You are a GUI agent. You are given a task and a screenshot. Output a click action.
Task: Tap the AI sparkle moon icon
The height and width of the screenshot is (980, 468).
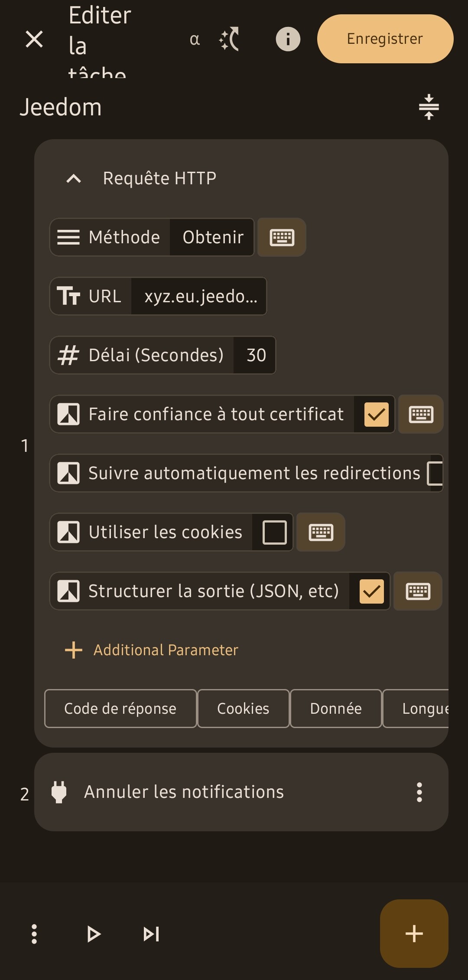tap(229, 39)
